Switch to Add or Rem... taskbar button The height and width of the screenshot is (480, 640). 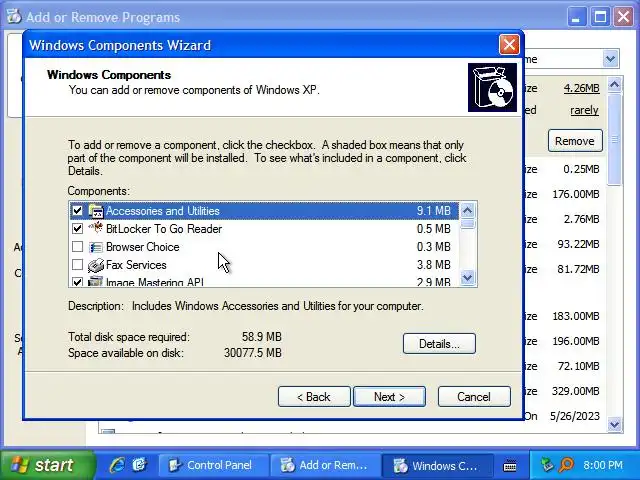tap(326, 465)
